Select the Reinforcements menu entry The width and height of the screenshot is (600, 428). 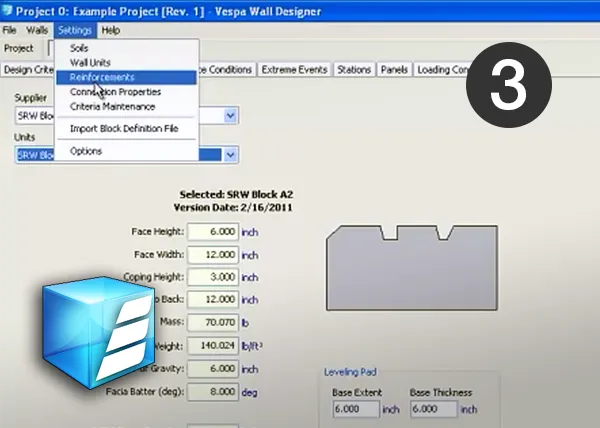[x=126, y=77]
